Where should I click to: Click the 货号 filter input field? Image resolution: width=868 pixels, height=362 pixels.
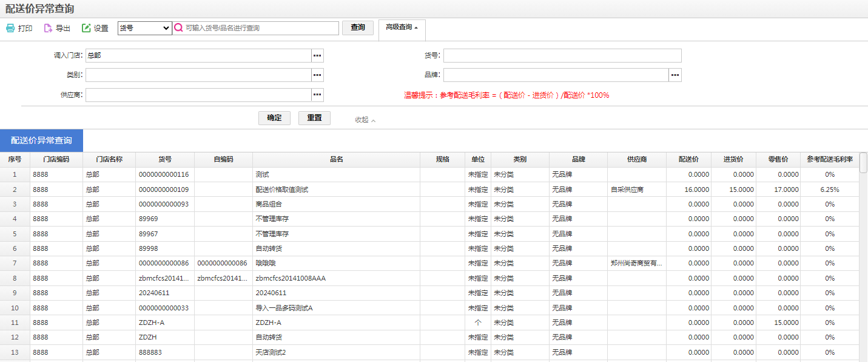(562, 55)
